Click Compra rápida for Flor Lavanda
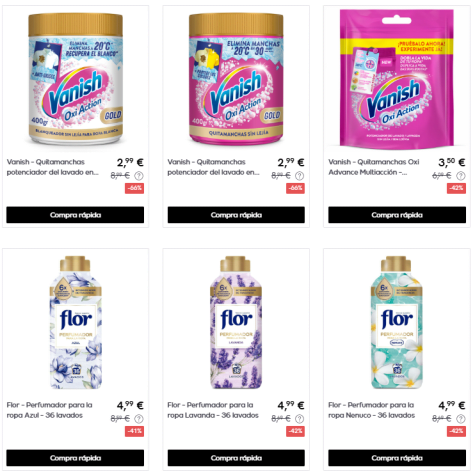This screenshot has width=475, height=472. [x=236, y=458]
